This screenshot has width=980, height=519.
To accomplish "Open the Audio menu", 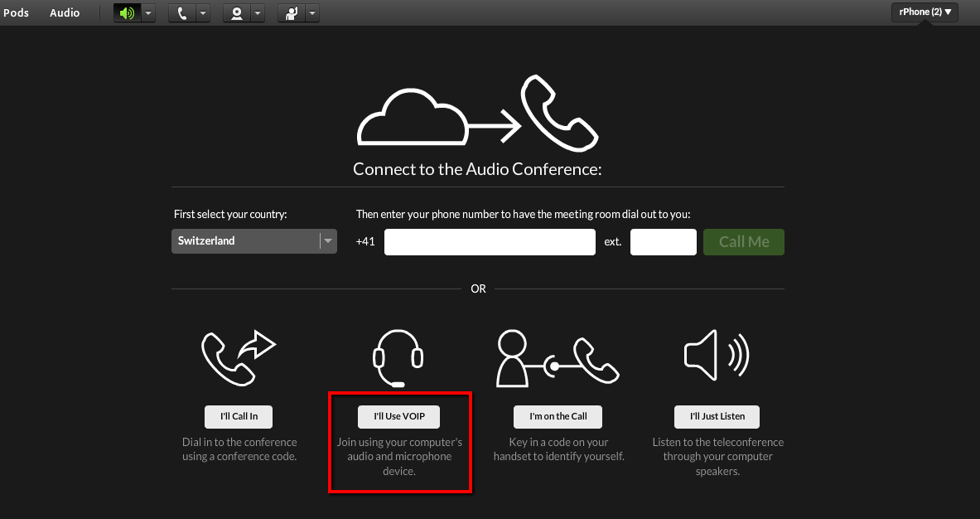I will coord(65,12).
